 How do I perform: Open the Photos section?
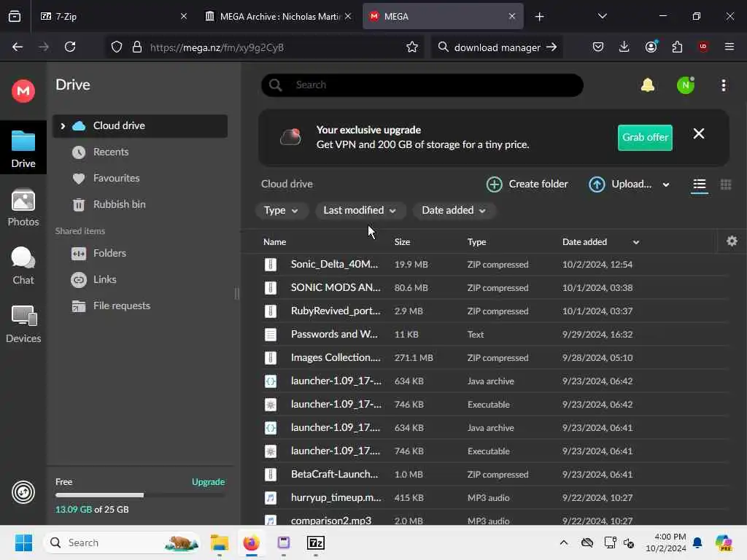click(23, 208)
